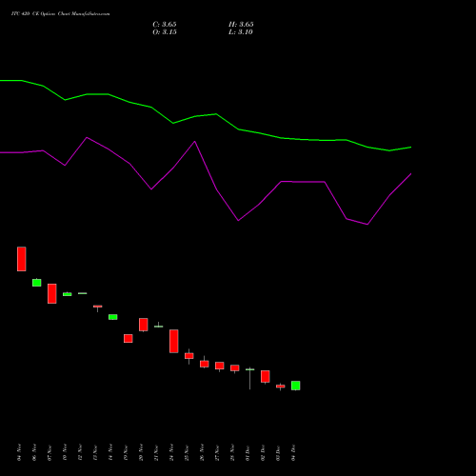Click the 14 Nov date axis label
Screen dimensions: 476x476
[x=110, y=452]
